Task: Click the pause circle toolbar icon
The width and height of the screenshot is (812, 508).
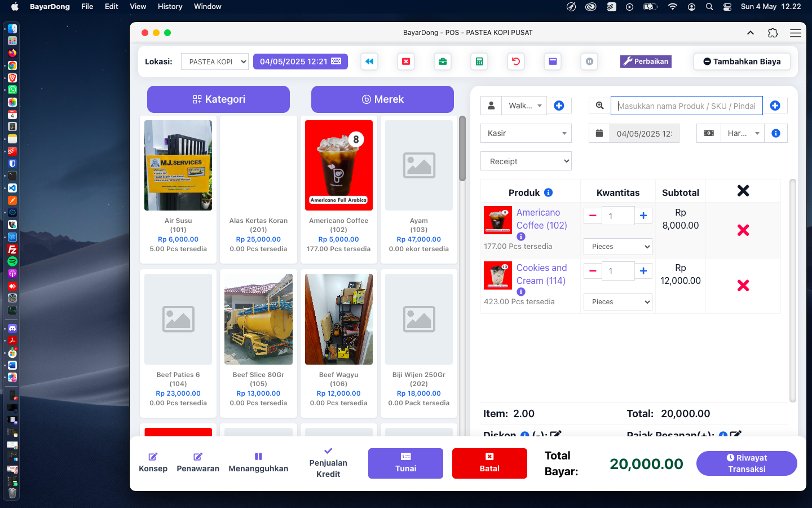Action: click(x=589, y=62)
